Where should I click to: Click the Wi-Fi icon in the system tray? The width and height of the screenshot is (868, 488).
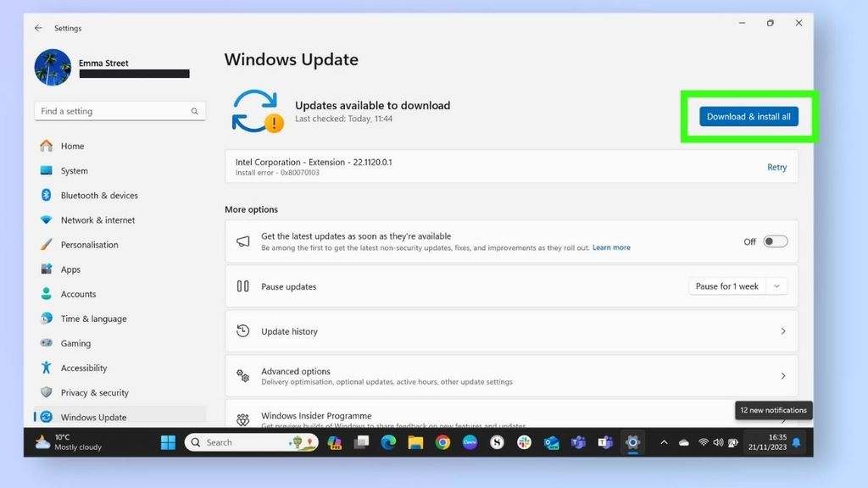pyautogui.click(x=704, y=441)
